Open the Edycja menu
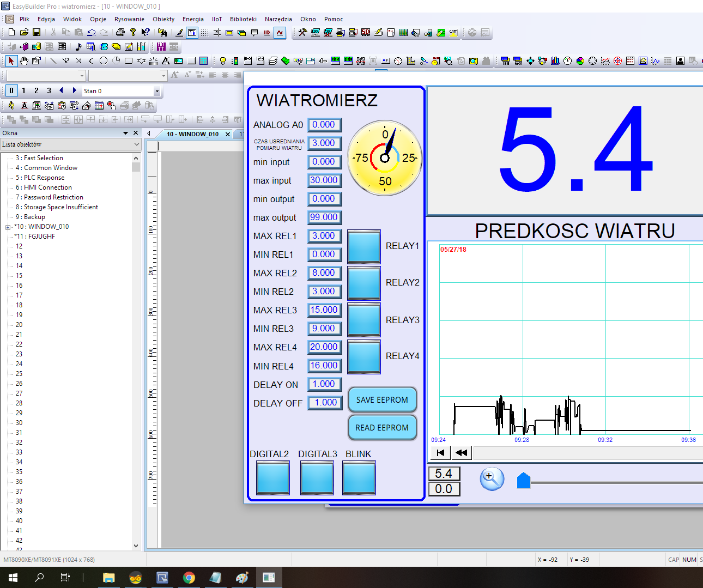The image size is (703, 588). [46, 19]
